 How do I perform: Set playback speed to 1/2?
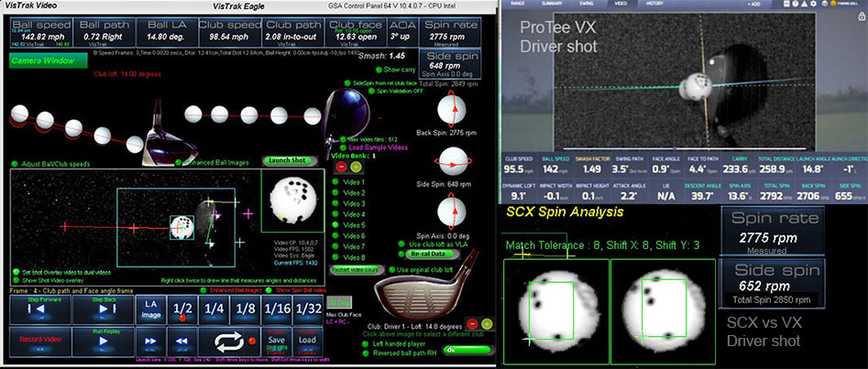click(182, 309)
